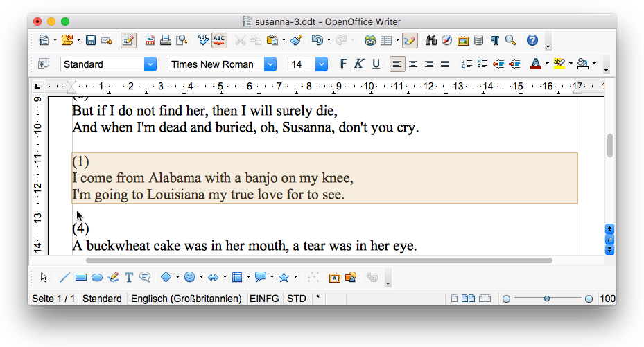644x347 pixels.
Task: Click Previous Page navigation arrow button
Action: coord(609,229)
